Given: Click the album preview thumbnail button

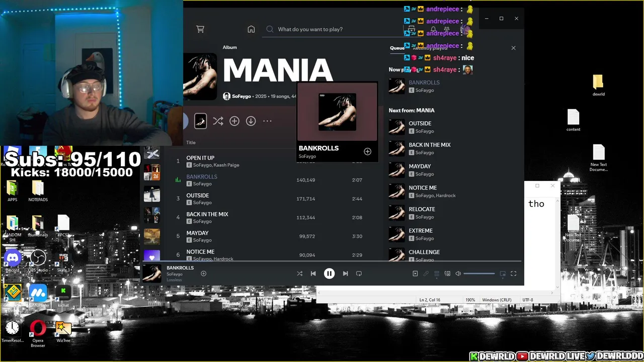Looking at the screenshot, I should [200, 121].
